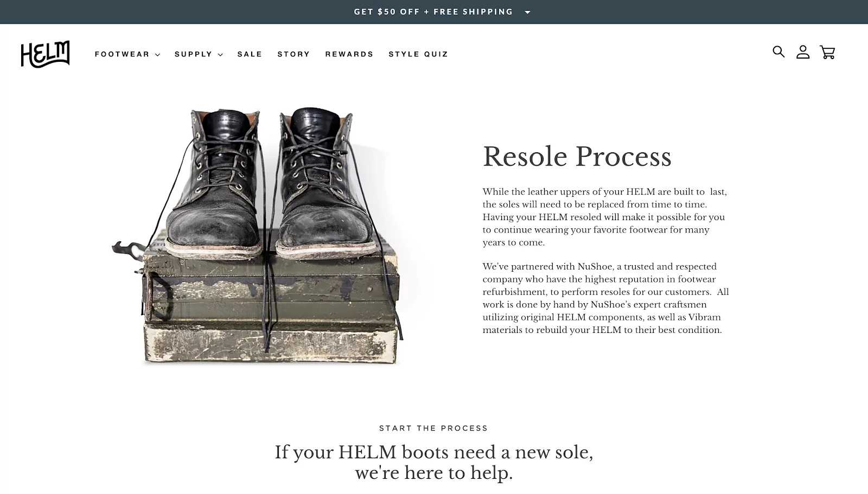
Task: Open the Footwear navigation item
Action: click(122, 54)
